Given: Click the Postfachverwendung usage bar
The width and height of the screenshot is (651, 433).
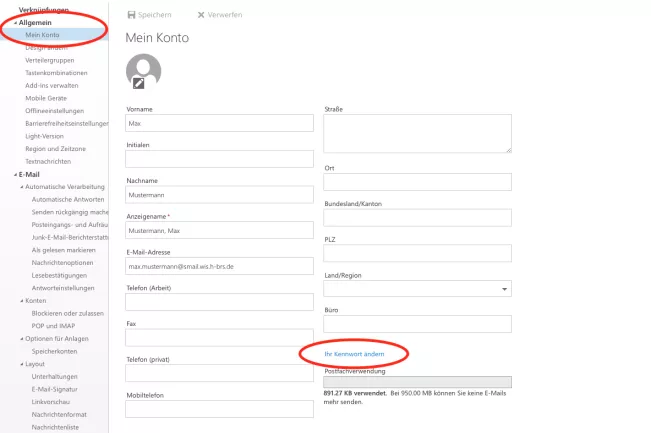Looking at the screenshot, I should [x=418, y=381].
